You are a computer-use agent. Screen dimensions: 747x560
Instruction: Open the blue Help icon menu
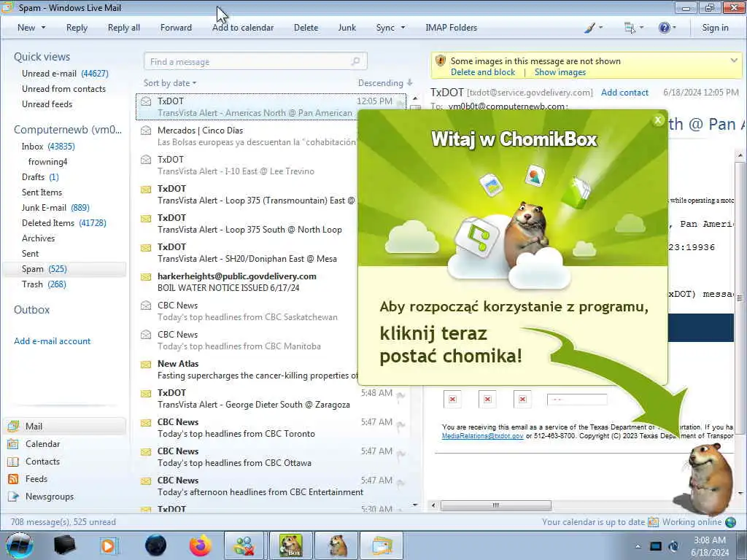(664, 28)
